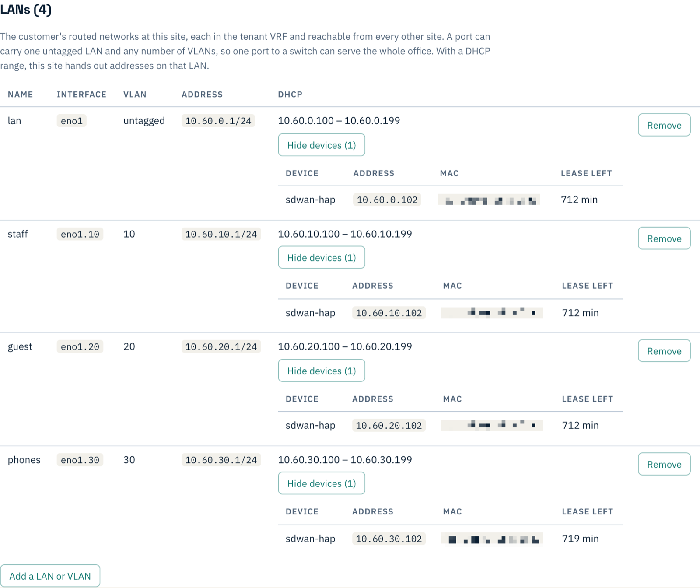
Task: Click the LANs (4) heading
Action: [26, 9]
